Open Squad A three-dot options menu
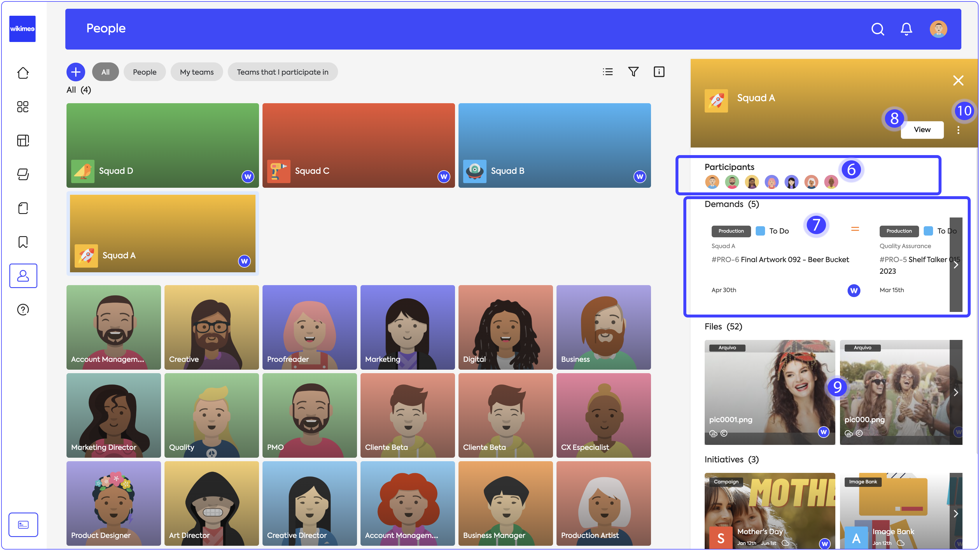 (958, 130)
